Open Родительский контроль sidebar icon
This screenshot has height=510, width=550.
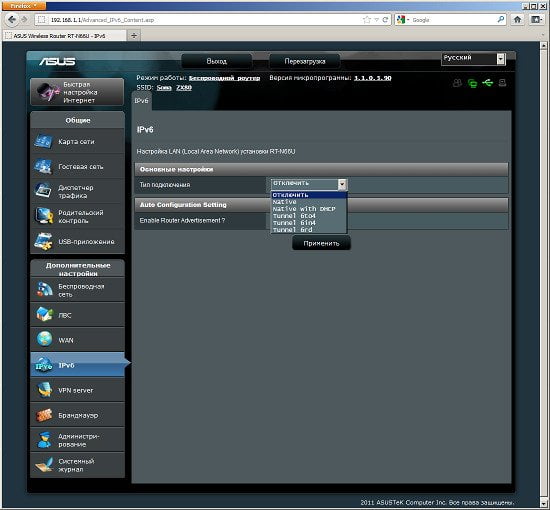click(43, 216)
